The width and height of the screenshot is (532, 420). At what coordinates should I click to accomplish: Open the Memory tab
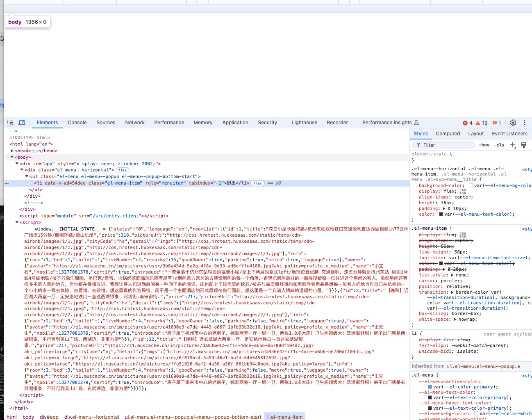click(203, 123)
